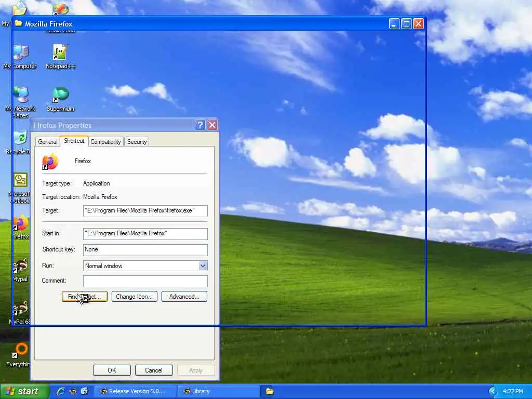
Task: Select the MyPal 68 desktop shortcut
Action: pos(20,312)
